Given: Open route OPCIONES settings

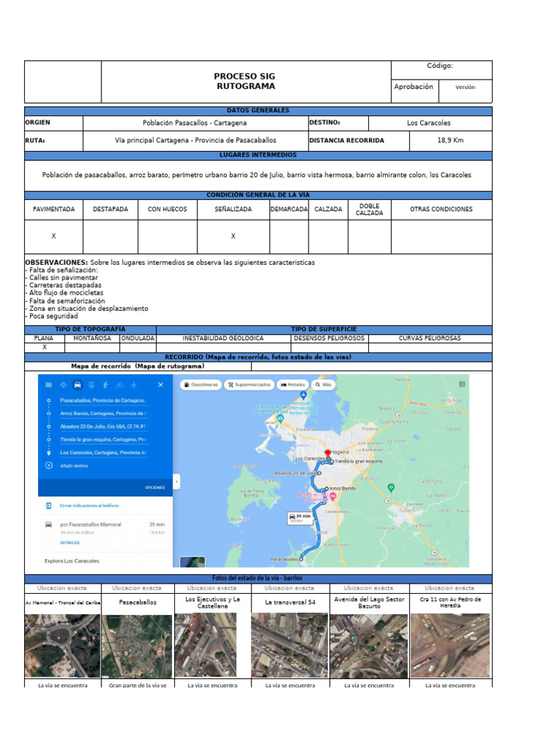Looking at the screenshot, I should [x=155, y=487].
